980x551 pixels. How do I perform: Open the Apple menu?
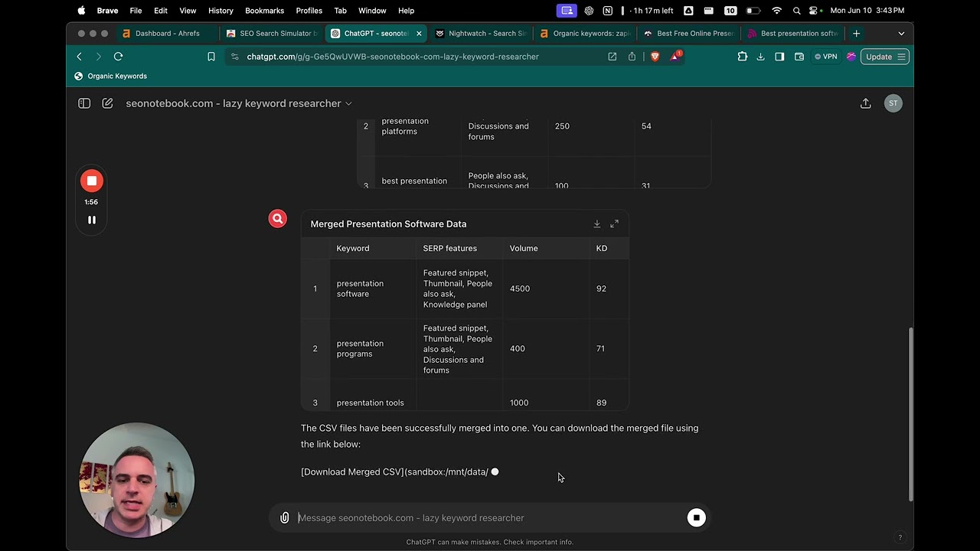pos(81,11)
